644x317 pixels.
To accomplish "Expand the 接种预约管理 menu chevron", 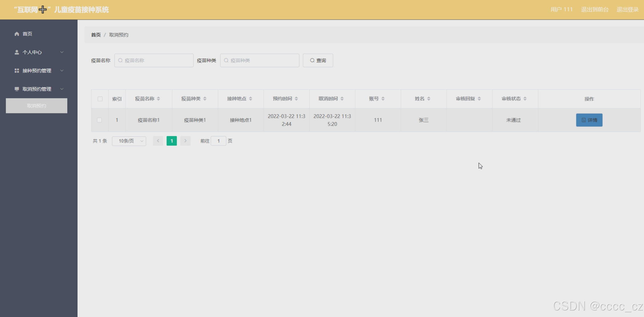I will pyautogui.click(x=62, y=71).
